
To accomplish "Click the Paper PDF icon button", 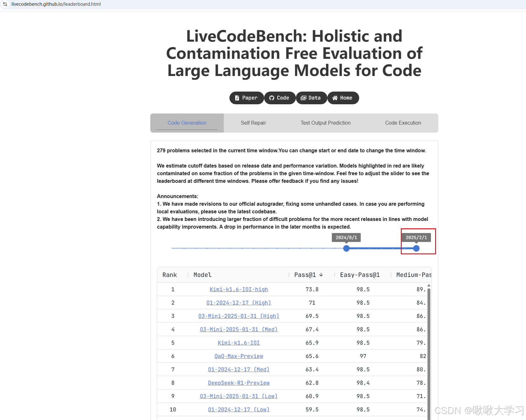I will 237,98.
